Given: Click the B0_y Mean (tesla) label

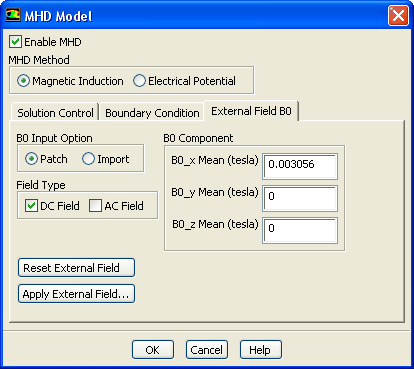Looking at the screenshot, I should click(x=215, y=192).
